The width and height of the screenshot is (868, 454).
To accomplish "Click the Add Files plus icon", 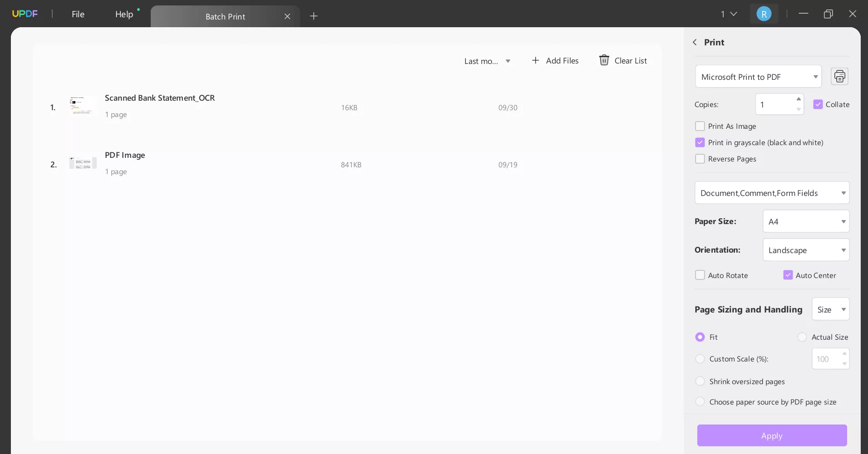I will [536, 60].
